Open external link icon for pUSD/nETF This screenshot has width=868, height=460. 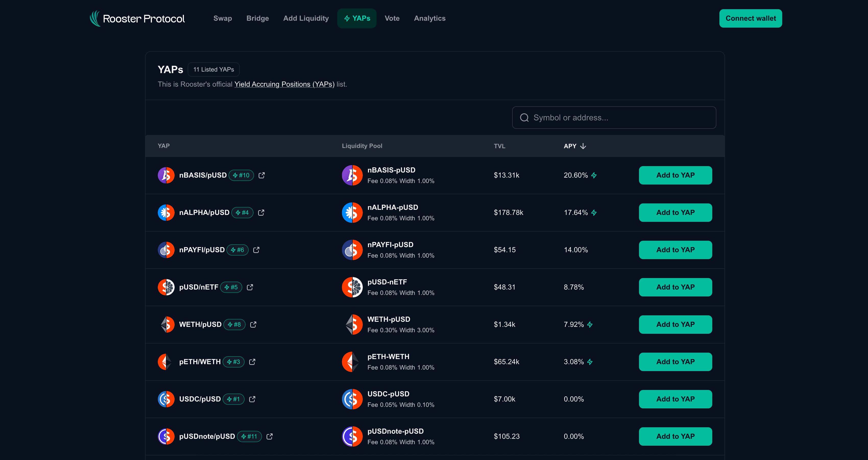point(250,287)
